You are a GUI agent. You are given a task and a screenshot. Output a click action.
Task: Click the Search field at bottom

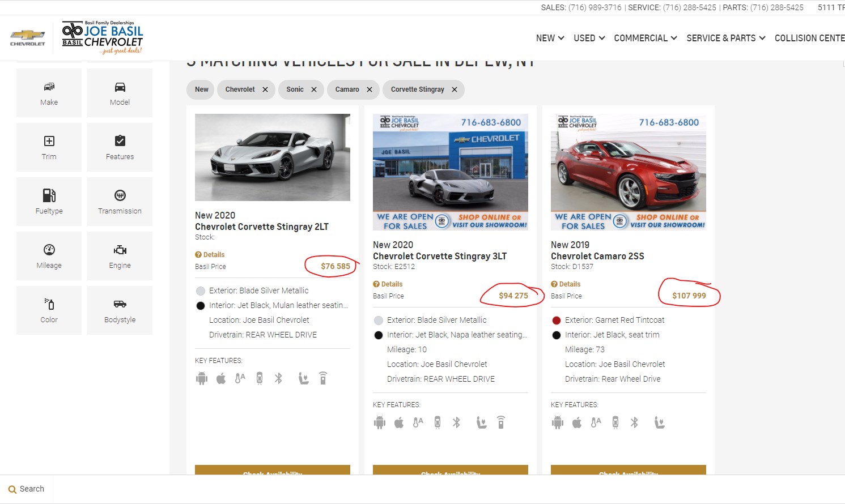(x=26, y=489)
